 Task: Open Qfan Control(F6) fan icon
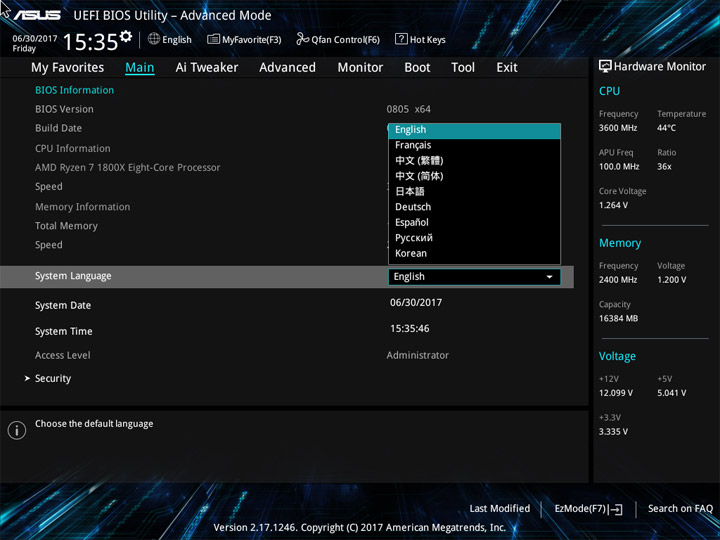click(302, 39)
